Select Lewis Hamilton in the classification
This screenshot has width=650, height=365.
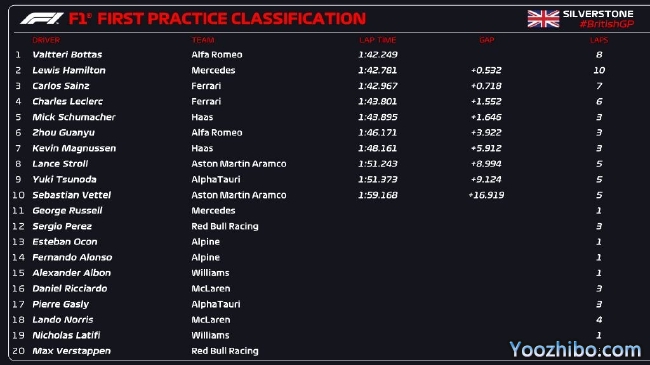(69, 70)
